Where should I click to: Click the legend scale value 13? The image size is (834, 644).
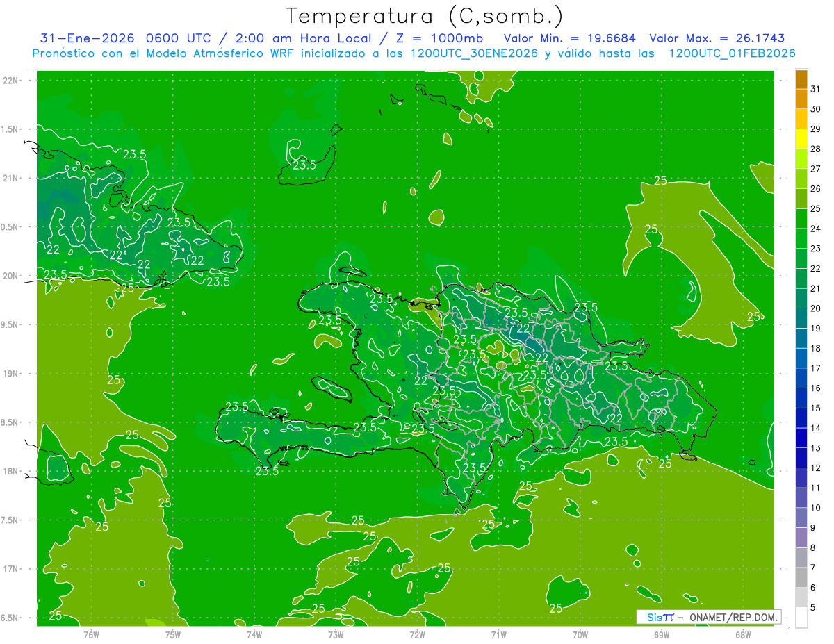click(815, 448)
